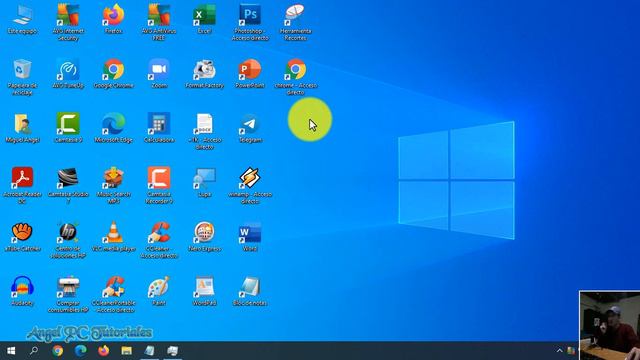Select the Papelera de reciclaje icon
This screenshot has height=360, width=640.
tap(22, 77)
